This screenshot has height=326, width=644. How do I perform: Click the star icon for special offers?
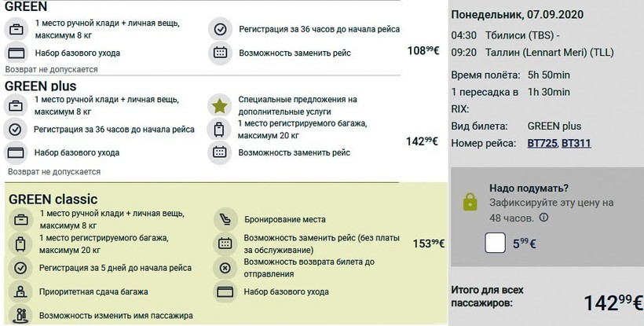220,106
